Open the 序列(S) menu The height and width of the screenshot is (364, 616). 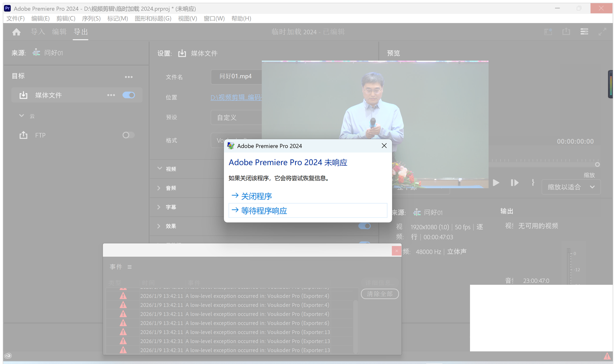pyautogui.click(x=91, y=19)
